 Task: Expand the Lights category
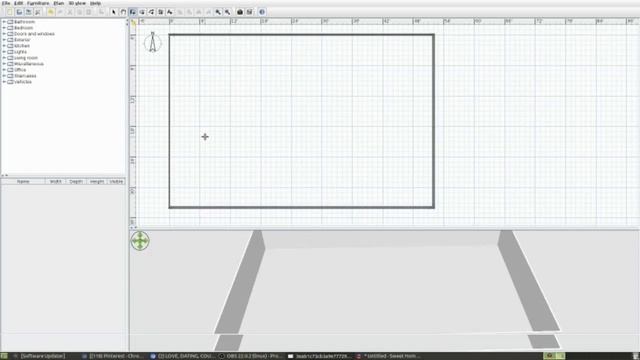tap(4, 52)
